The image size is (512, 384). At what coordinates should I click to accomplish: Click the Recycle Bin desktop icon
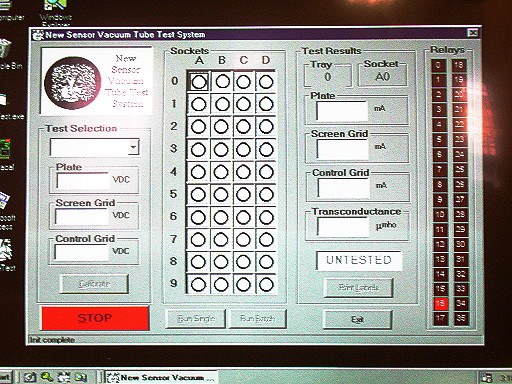click(7, 54)
